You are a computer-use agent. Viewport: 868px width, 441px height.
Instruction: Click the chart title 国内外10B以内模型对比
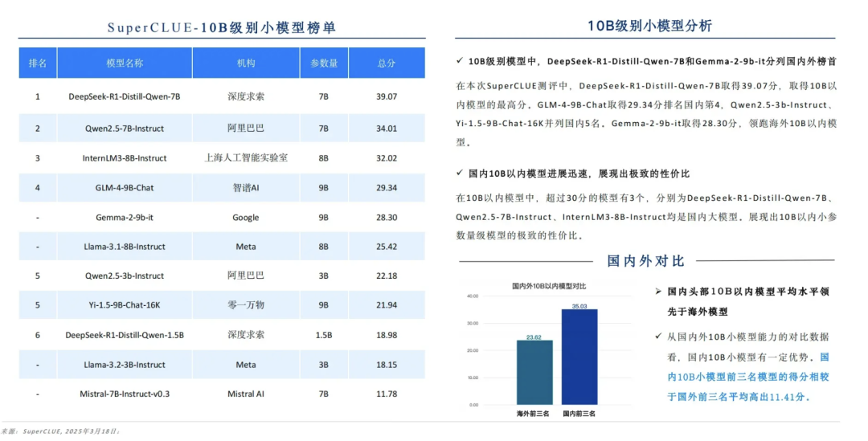549,286
